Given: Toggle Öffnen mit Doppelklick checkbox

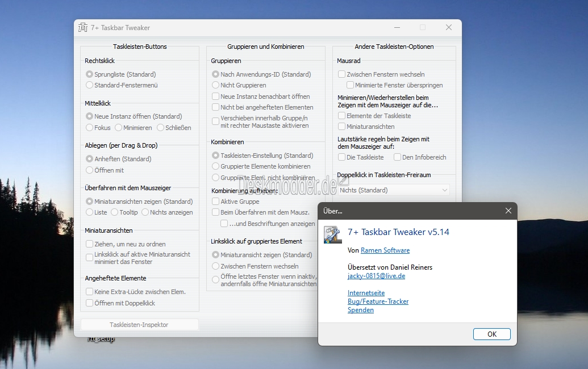Looking at the screenshot, I should [89, 303].
